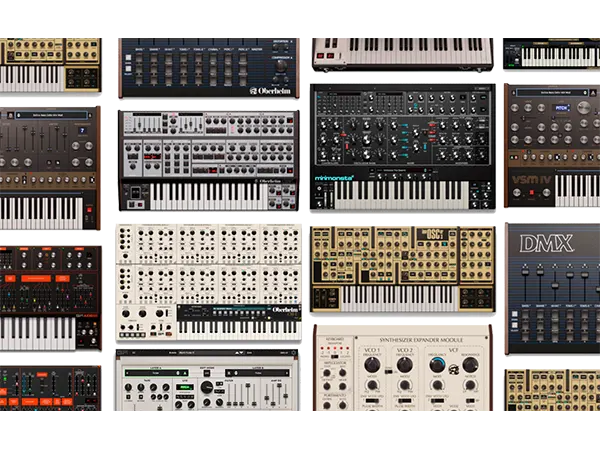This screenshot has height=450, width=600.
Task: Click the PITCH display on the VSM IV synth
Action: pos(561,108)
